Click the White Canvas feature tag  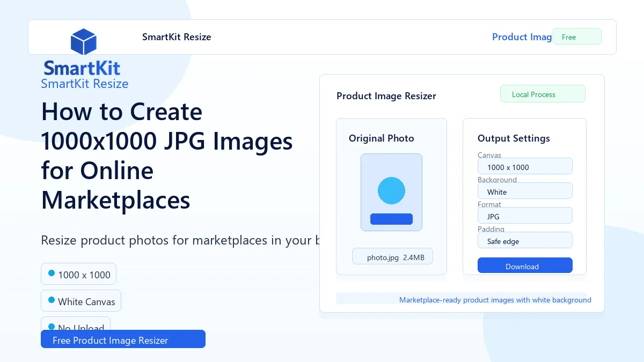tap(81, 301)
